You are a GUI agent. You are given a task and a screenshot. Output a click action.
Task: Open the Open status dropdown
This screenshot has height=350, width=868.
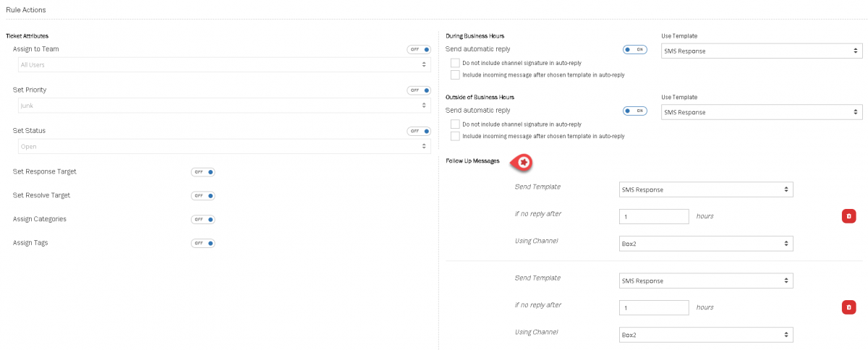[x=222, y=146]
